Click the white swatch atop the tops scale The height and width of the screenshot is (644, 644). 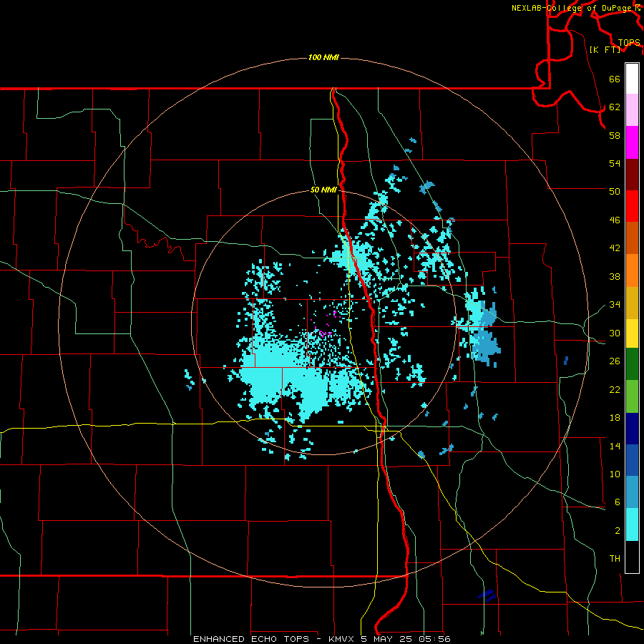click(x=632, y=79)
